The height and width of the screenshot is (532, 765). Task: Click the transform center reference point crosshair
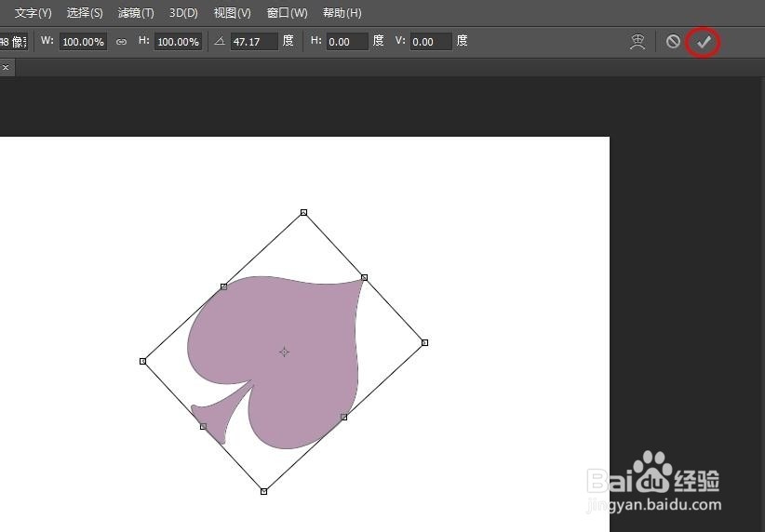(285, 352)
